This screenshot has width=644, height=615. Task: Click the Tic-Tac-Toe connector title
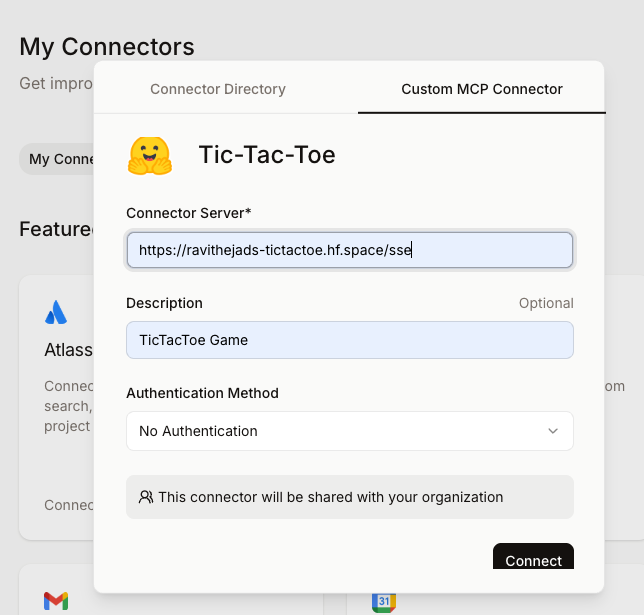coord(267,155)
